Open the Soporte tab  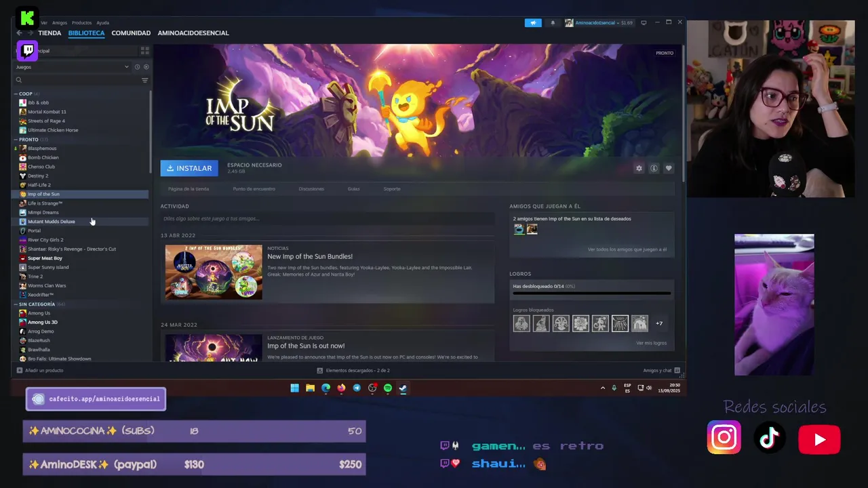[x=392, y=189]
